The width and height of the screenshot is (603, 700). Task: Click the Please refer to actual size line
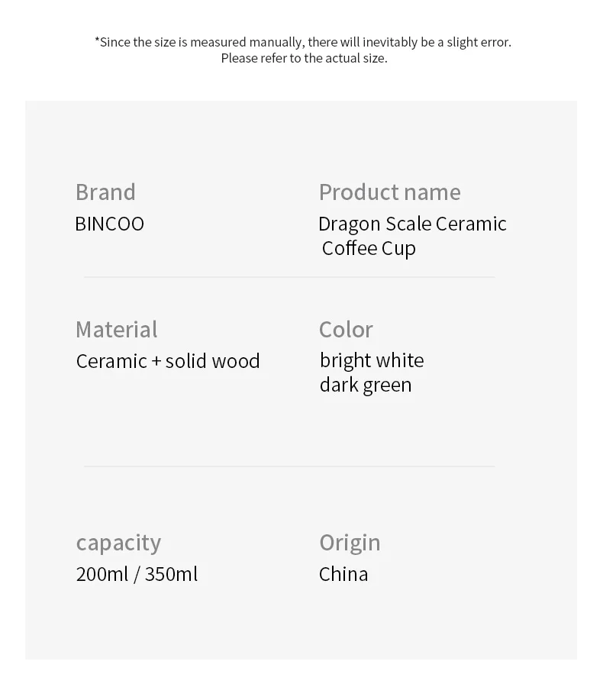coord(304,58)
